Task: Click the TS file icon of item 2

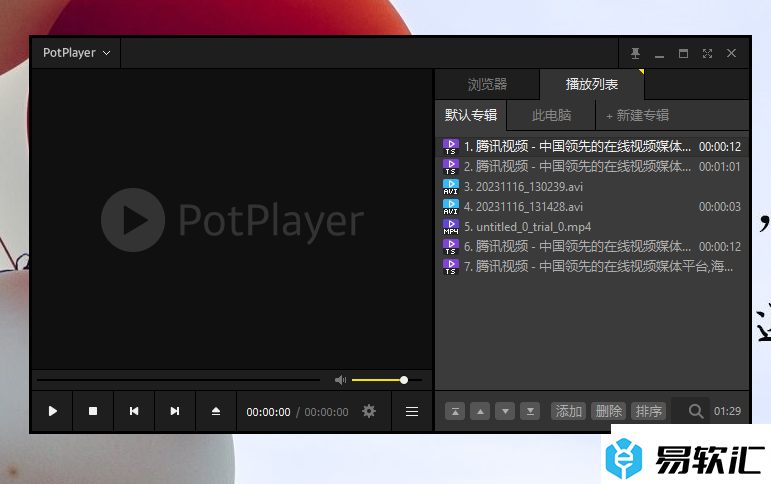Action: (x=450, y=167)
